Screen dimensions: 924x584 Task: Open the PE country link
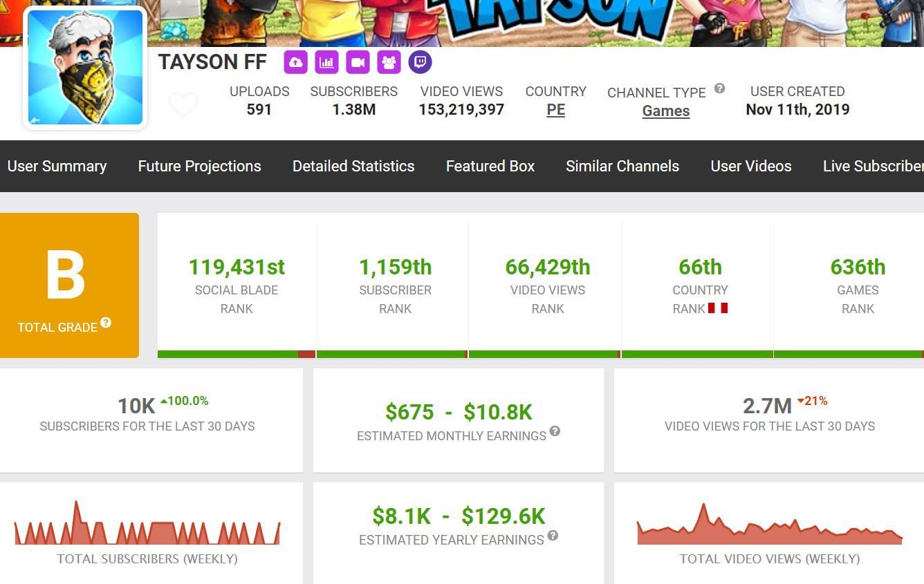click(555, 111)
